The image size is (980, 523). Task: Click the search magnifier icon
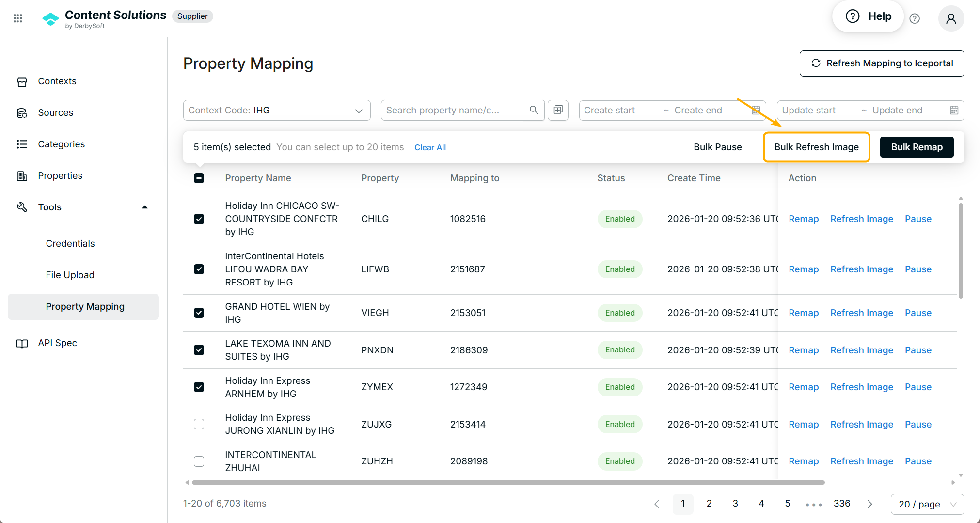(x=534, y=110)
